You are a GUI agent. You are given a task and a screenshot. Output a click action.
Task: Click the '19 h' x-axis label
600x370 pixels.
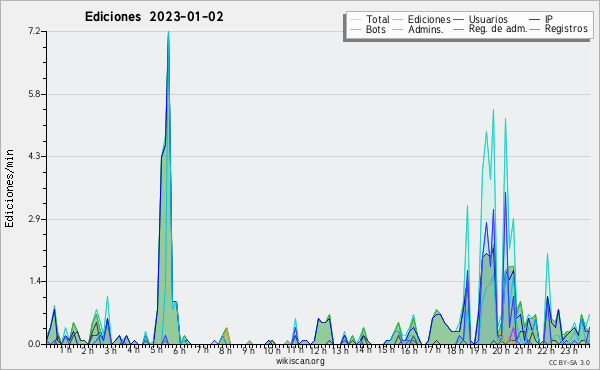[x=478, y=350]
